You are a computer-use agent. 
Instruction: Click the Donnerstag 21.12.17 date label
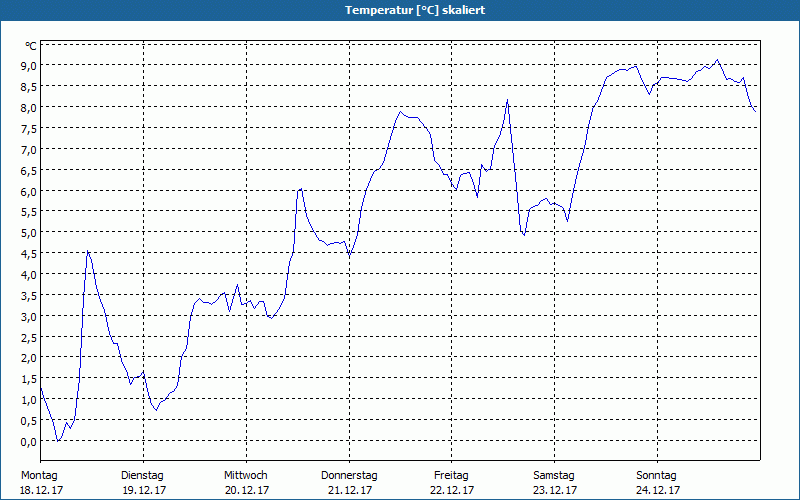tap(349, 483)
